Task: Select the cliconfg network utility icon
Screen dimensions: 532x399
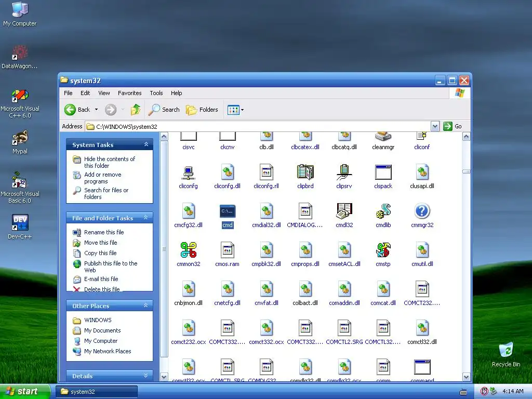Action: pos(188,177)
